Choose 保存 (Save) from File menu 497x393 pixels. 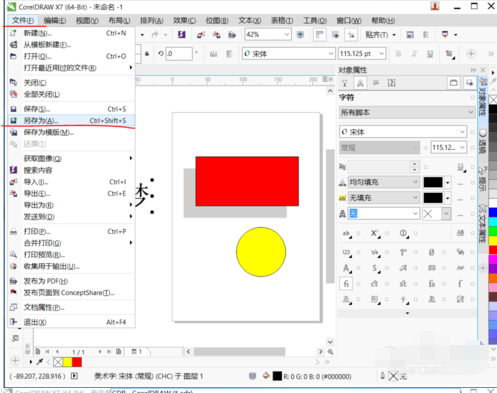[x=71, y=109]
